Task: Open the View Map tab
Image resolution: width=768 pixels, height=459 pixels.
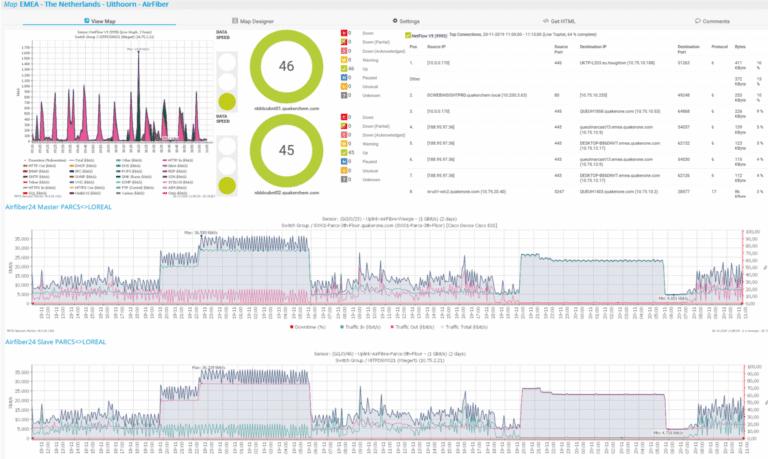Action: point(99,21)
